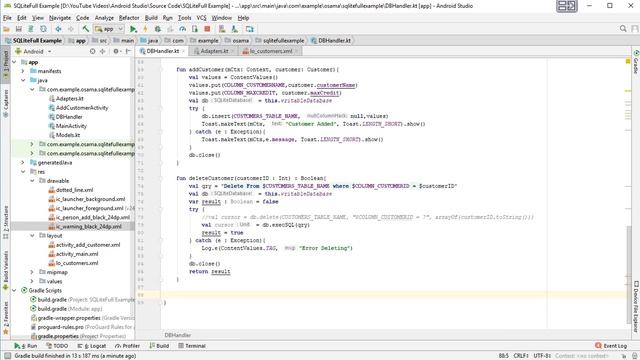
Task: Click the Save All toolbar icon
Action: (19, 29)
